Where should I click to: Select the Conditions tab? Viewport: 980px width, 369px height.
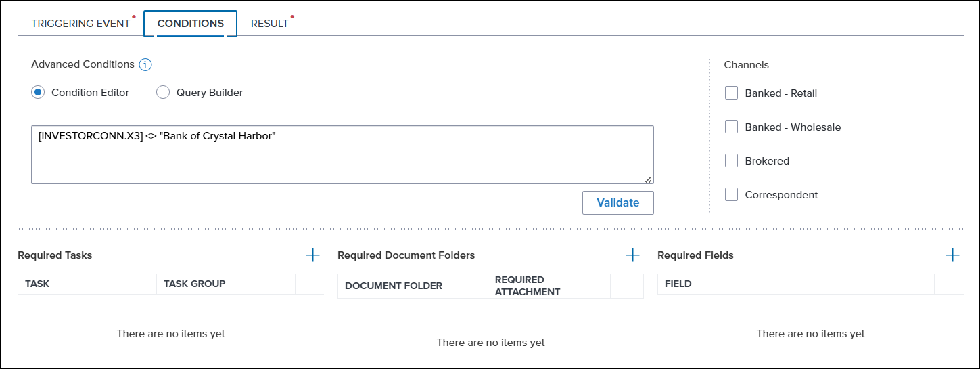coord(190,24)
